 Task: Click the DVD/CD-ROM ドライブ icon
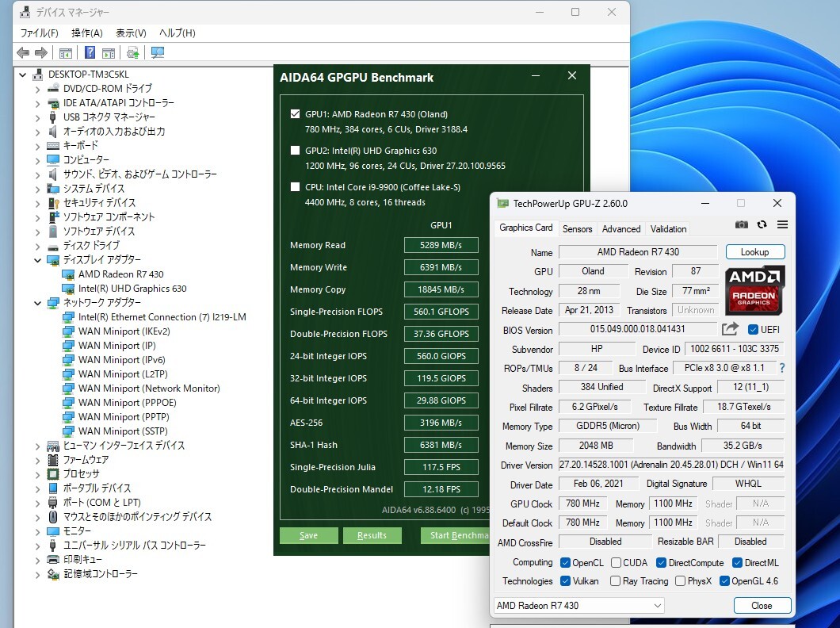[53, 89]
